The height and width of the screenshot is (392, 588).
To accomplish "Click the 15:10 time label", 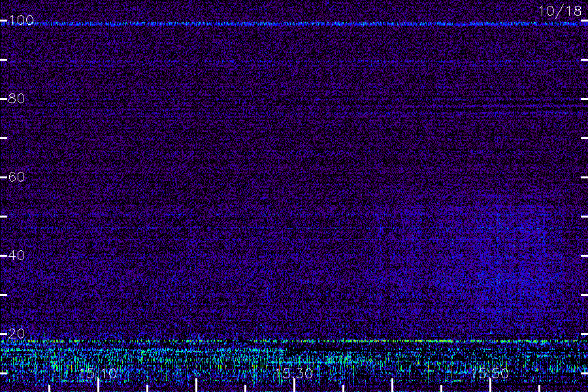I will coord(98,373).
